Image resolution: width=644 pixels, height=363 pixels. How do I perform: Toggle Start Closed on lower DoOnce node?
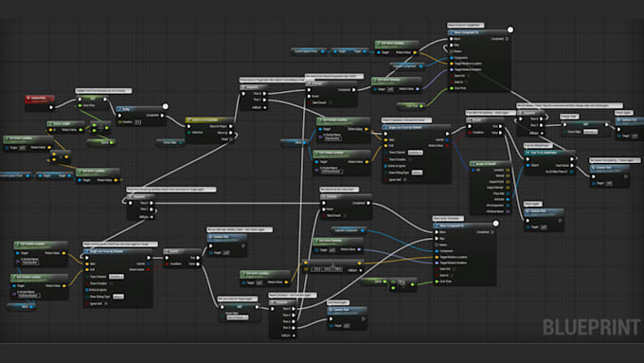(345, 215)
